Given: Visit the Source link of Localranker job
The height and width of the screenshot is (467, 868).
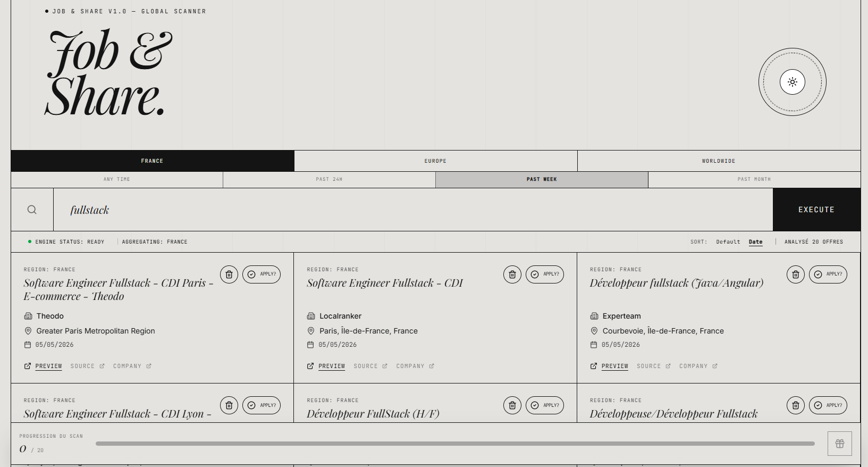Looking at the screenshot, I should click(370, 366).
